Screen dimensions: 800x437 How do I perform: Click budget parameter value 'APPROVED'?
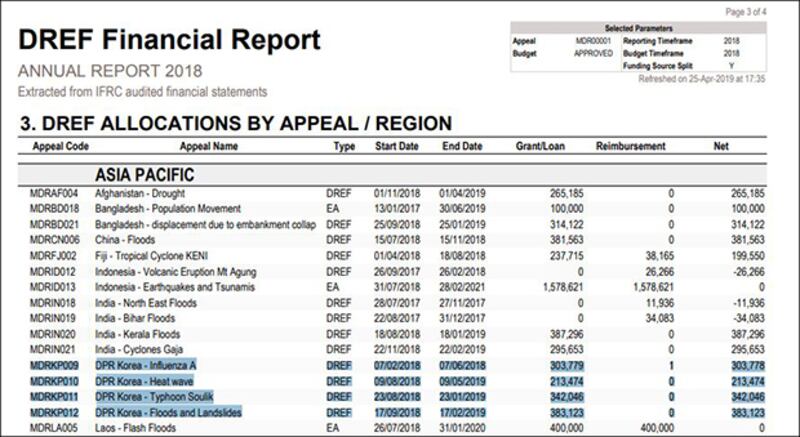593,53
